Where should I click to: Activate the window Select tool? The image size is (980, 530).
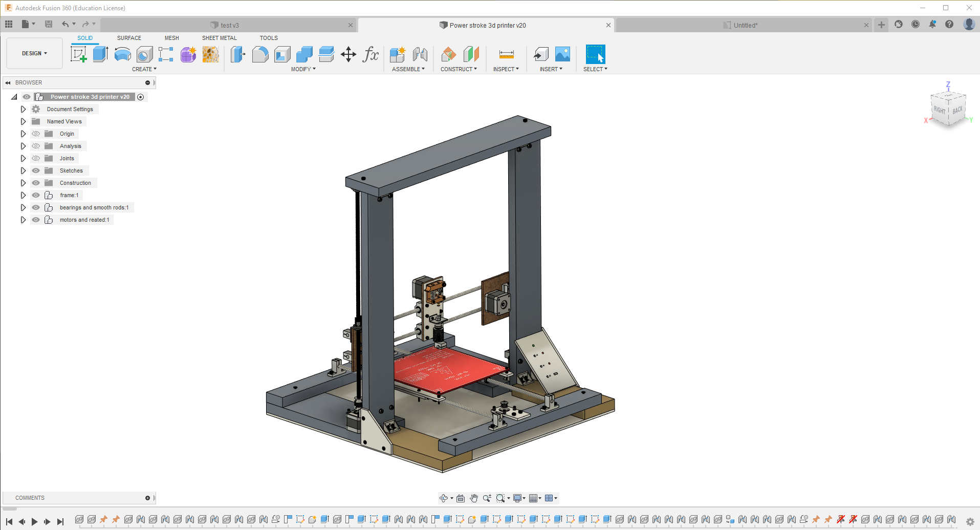click(595, 54)
